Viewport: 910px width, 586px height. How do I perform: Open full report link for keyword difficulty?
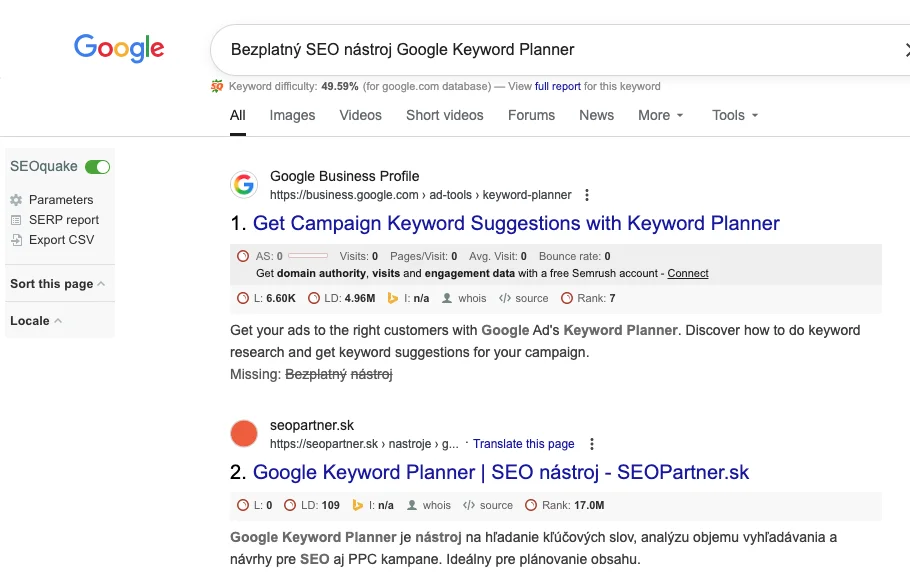(x=557, y=86)
